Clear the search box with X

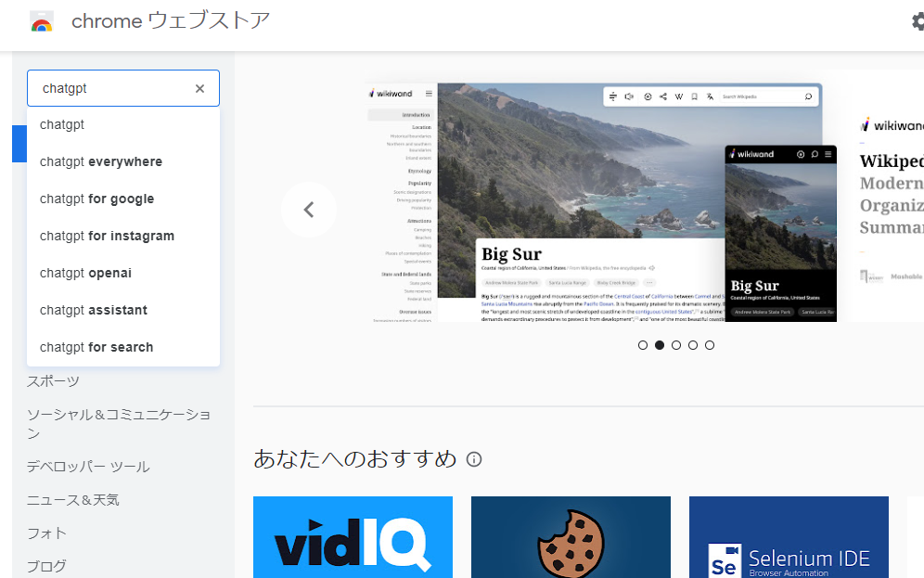pos(199,88)
